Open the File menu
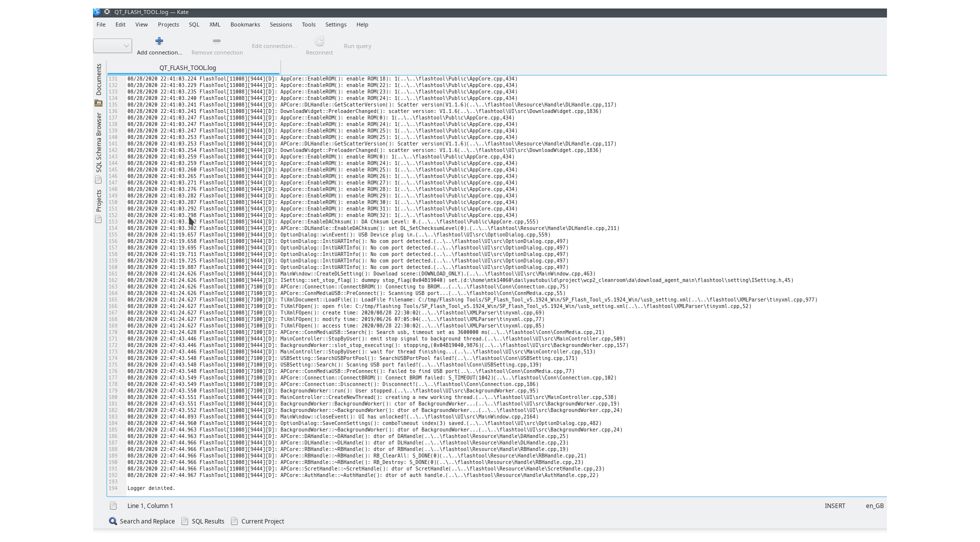 click(x=100, y=24)
